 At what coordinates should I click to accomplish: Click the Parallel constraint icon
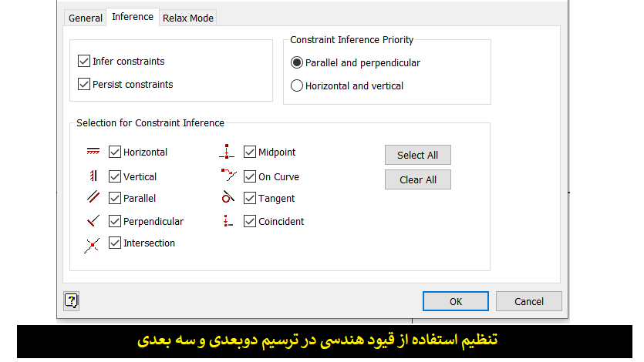pyautogui.click(x=93, y=196)
